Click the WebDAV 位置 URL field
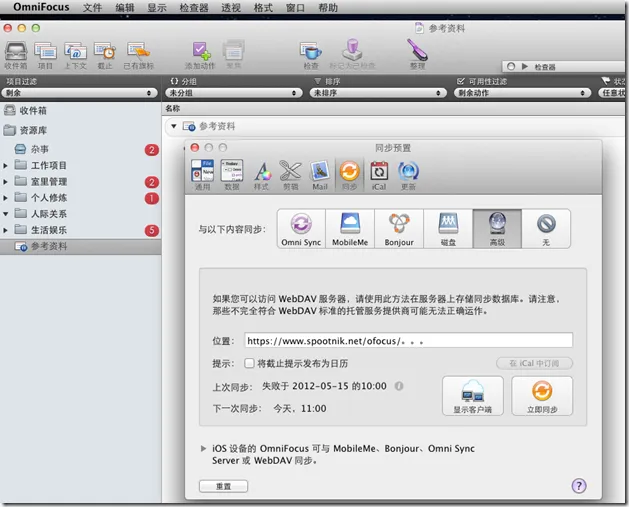Image resolution: width=629 pixels, height=507 pixels. pos(408,341)
